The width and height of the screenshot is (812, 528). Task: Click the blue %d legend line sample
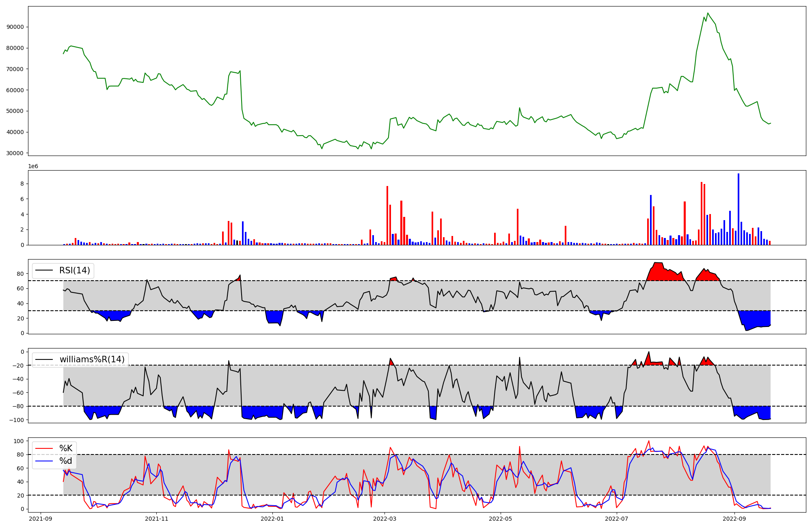click(44, 461)
